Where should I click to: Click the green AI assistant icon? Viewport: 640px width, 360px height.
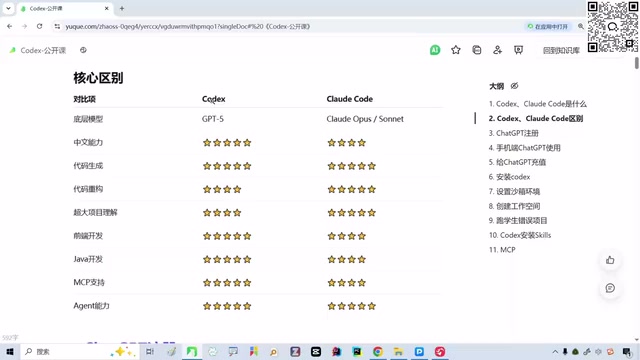coord(435,50)
